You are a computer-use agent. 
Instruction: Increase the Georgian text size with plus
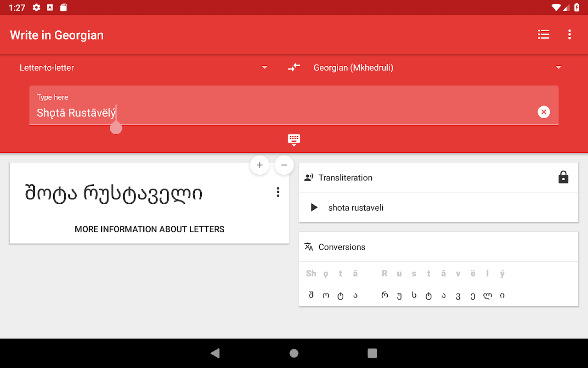(260, 165)
